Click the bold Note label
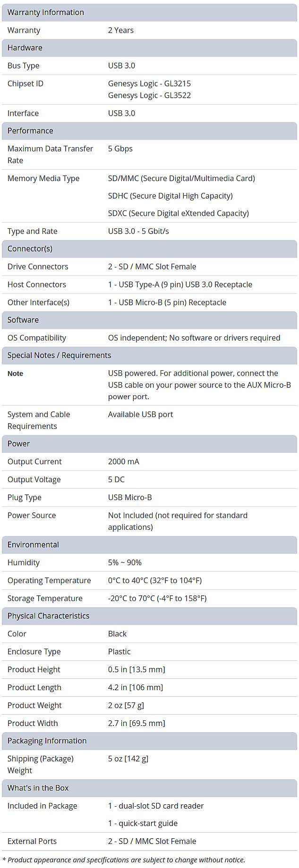This screenshot has height=868, width=299. coord(15,374)
